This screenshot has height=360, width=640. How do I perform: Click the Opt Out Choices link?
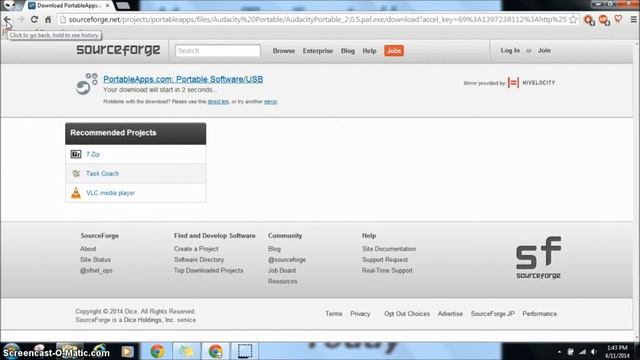pyautogui.click(x=407, y=313)
